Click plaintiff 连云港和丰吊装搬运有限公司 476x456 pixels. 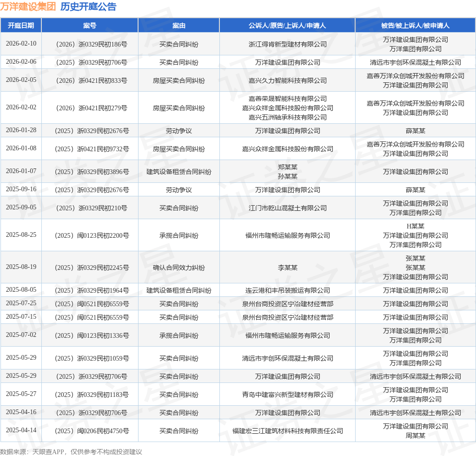tap(287, 290)
